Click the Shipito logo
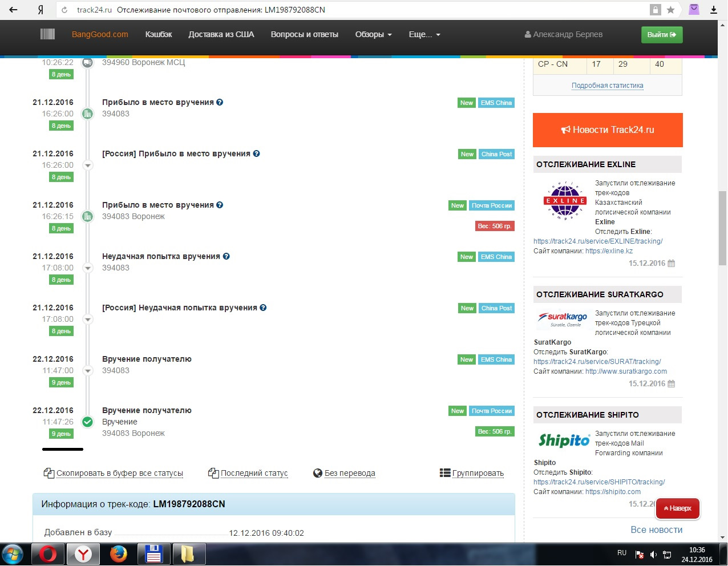 click(564, 440)
